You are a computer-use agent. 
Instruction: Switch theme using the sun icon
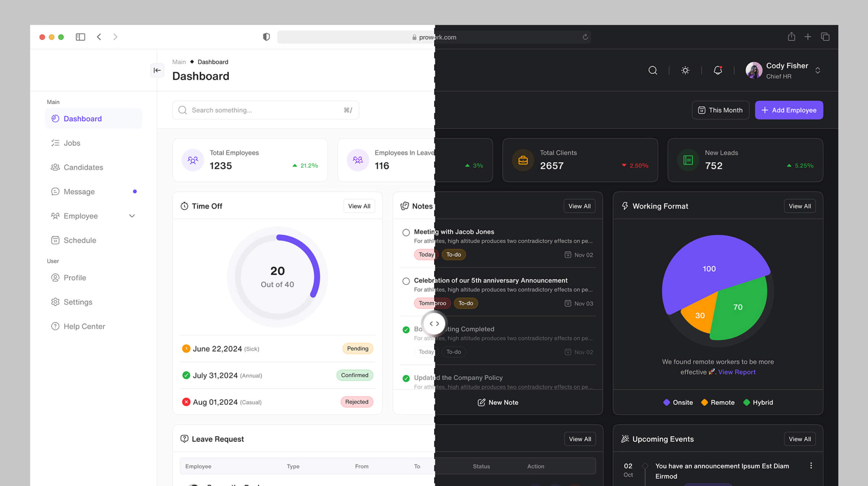[x=685, y=70]
